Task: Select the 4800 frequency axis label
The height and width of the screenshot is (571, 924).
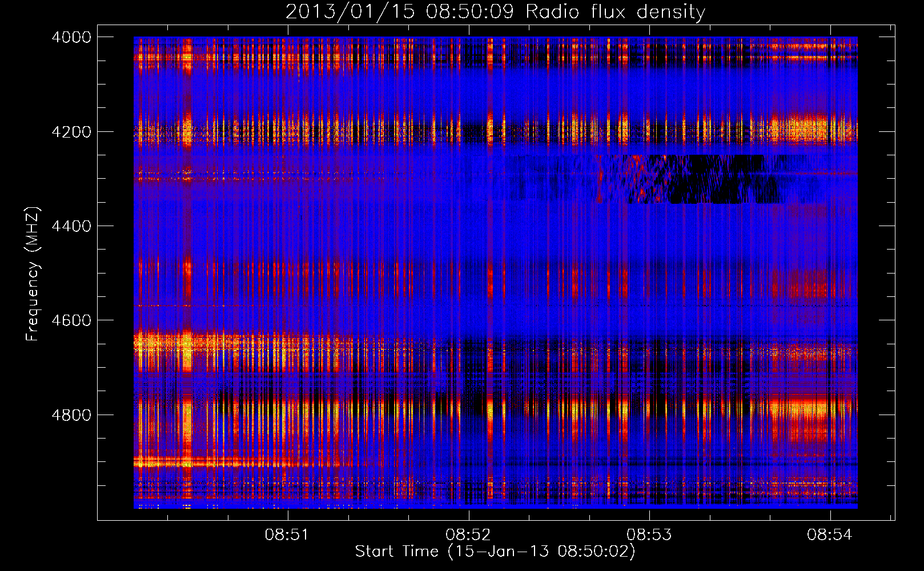Action: coord(71,415)
